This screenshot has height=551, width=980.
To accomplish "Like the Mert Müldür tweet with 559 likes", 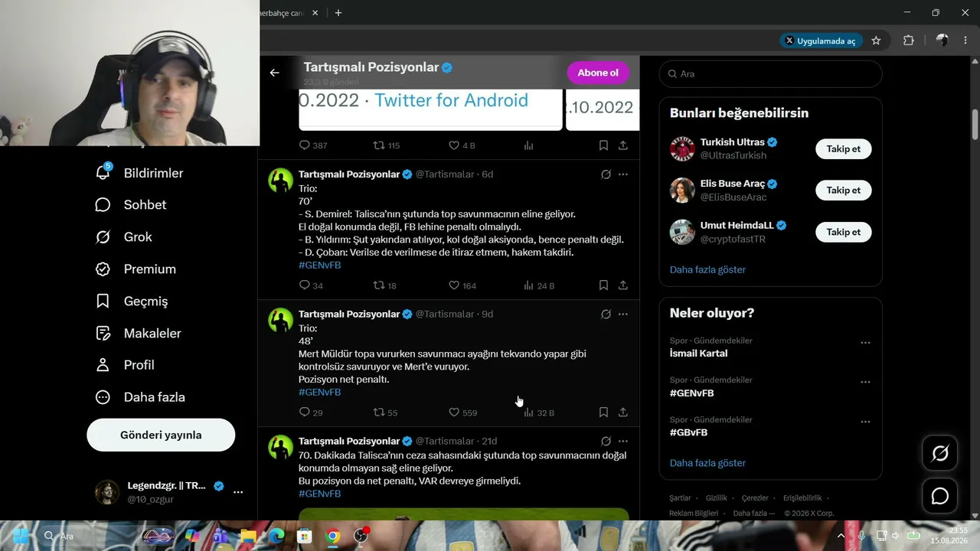I will [x=454, y=412].
